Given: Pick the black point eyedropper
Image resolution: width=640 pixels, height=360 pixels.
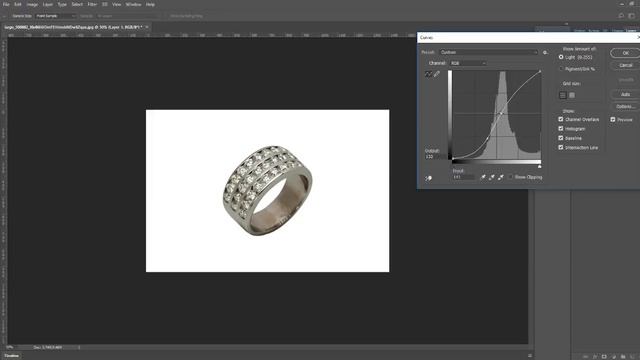Looking at the screenshot, I should click(483, 177).
